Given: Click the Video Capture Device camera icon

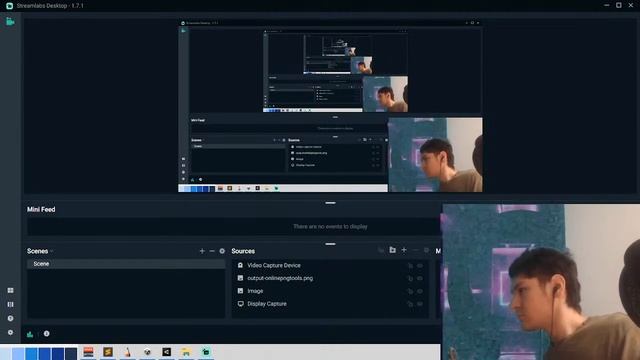Looking at the screenshot, I should coord(240,265).
